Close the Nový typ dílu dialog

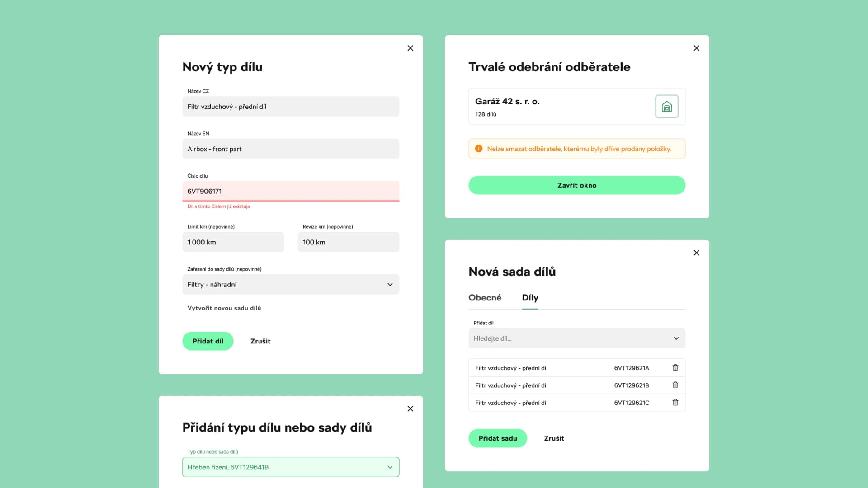click(x=410, y=48)
